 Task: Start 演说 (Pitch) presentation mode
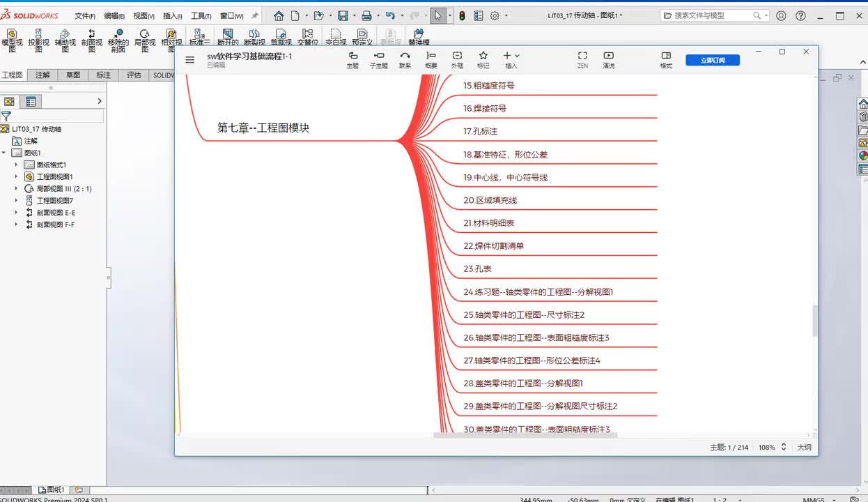tap(609, 60)
